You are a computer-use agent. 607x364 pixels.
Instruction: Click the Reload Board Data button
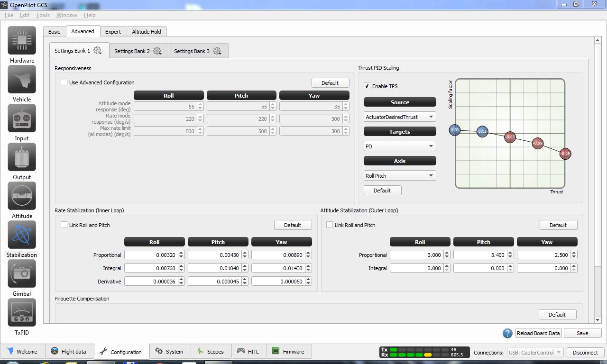[538, 333]
